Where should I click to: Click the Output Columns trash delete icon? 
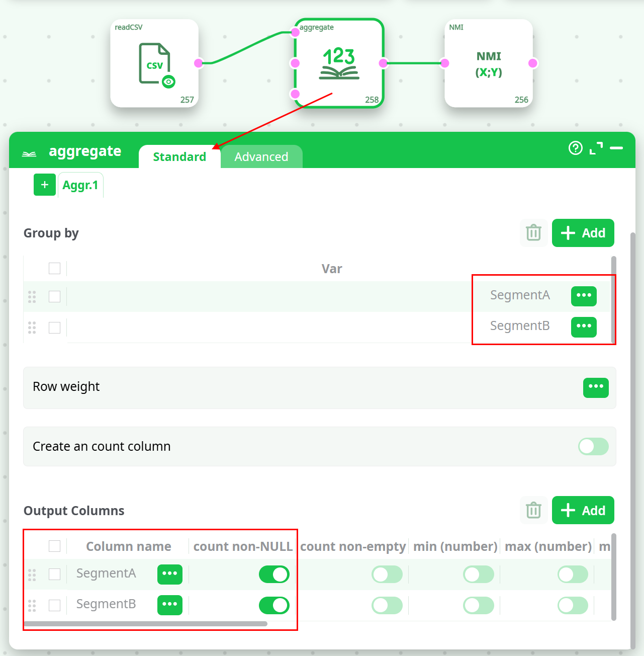[x=533, y=511]
